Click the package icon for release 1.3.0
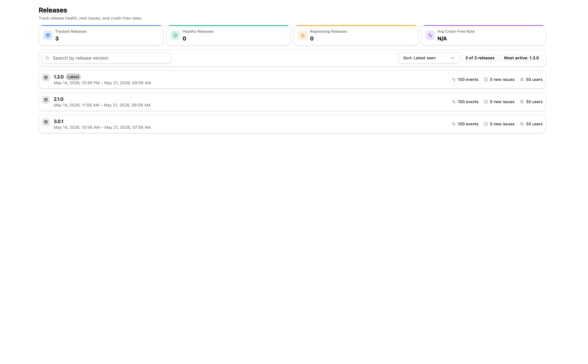This screenshot has height=364, width=588. tap(46, 78)
